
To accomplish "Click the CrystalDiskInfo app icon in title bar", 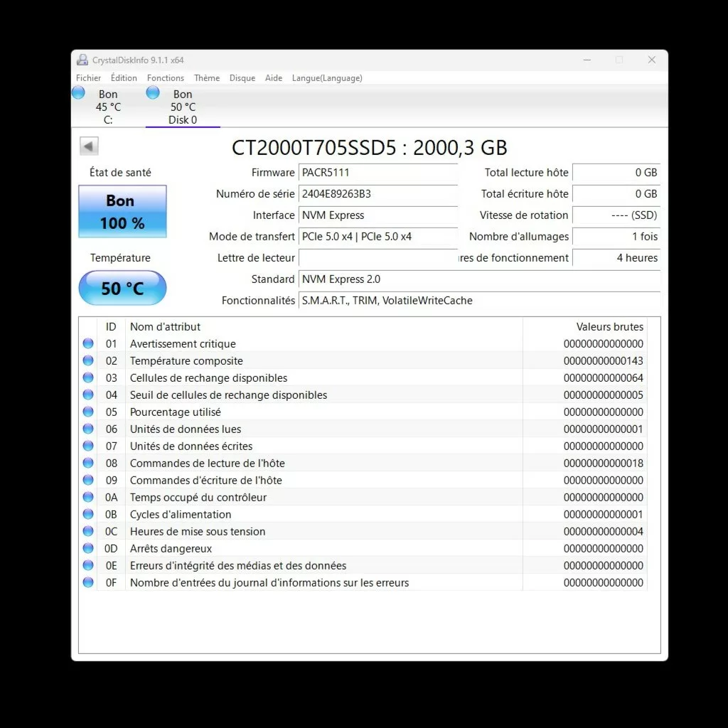I will tap(82, 60).
